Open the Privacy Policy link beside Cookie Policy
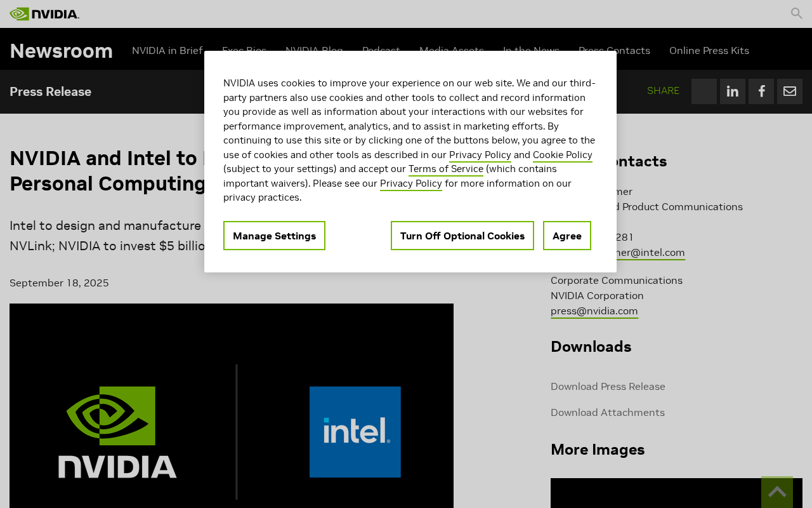The width and height of the screenshot is (812, 508). [480, 155]
